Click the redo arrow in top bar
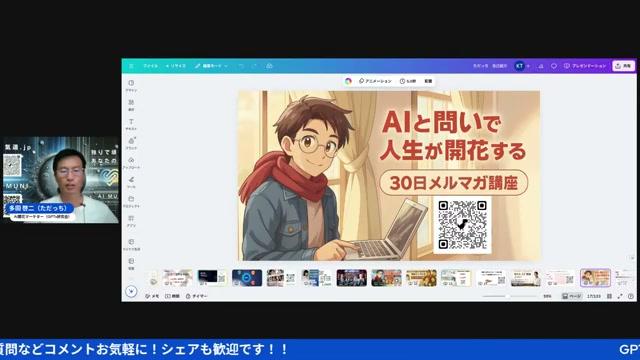Image resolution: width=640 pixels, height=360 pixels. point(254,66)
